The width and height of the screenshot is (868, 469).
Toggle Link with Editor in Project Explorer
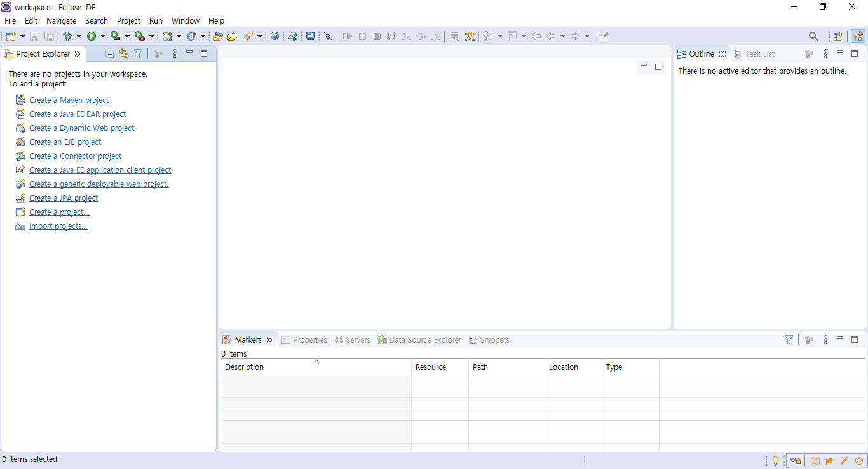coord(124,54)
